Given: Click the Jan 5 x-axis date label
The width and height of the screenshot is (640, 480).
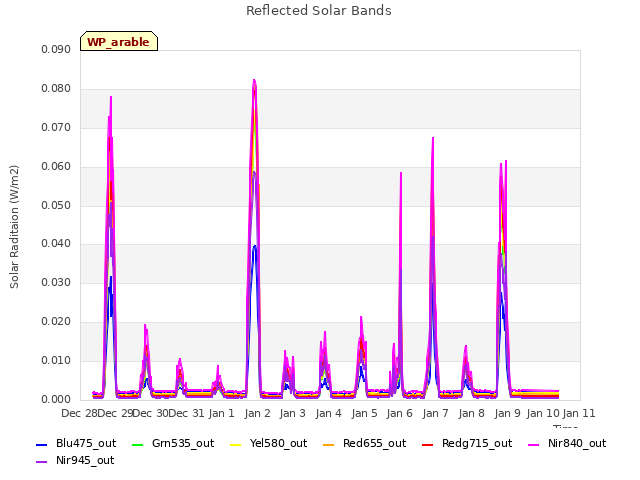Looking at the screenshot, I should (x=364, y=413).
